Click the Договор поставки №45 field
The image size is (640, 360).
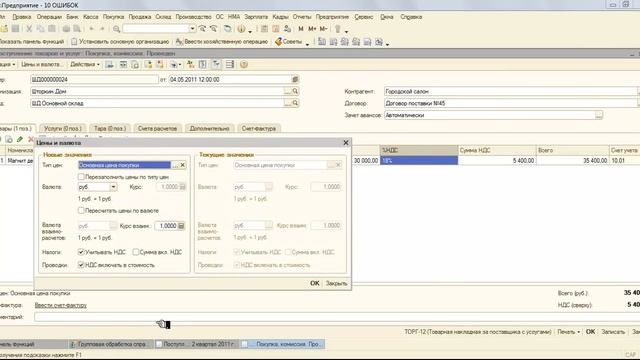pos(510,103)
